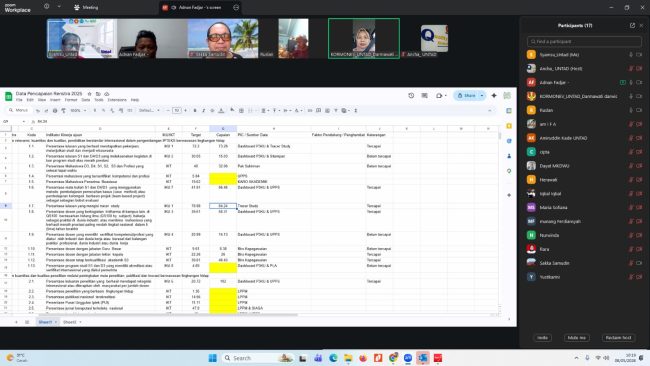Click the Mute me button

click(577, 338)
